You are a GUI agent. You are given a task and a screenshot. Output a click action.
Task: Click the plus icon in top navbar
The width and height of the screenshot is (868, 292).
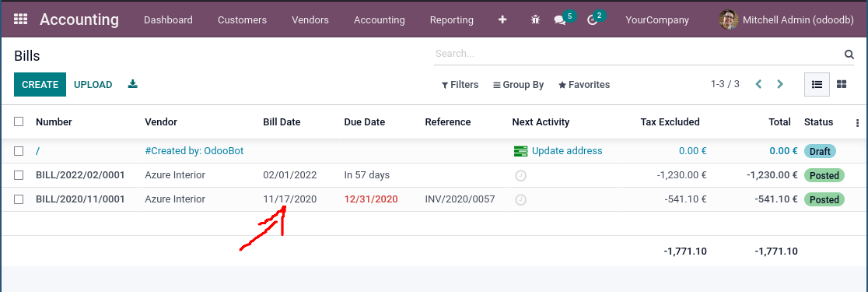click(x=502, y=20)
